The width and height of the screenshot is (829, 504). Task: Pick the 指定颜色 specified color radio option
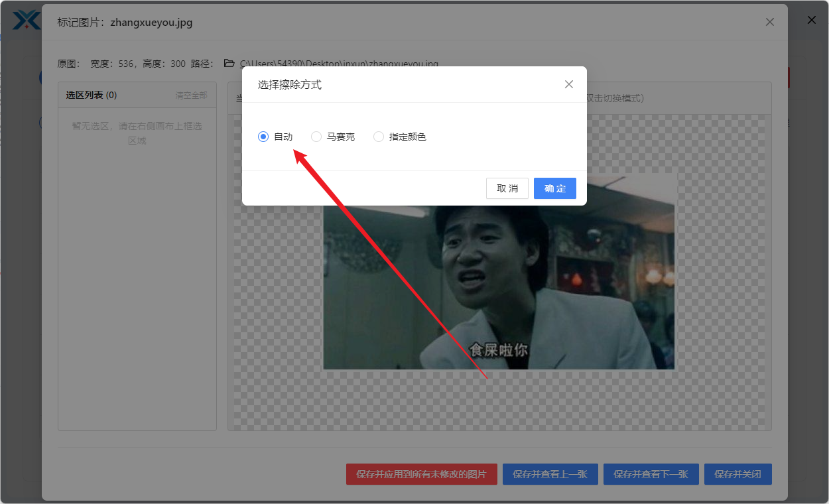point(379,137)
